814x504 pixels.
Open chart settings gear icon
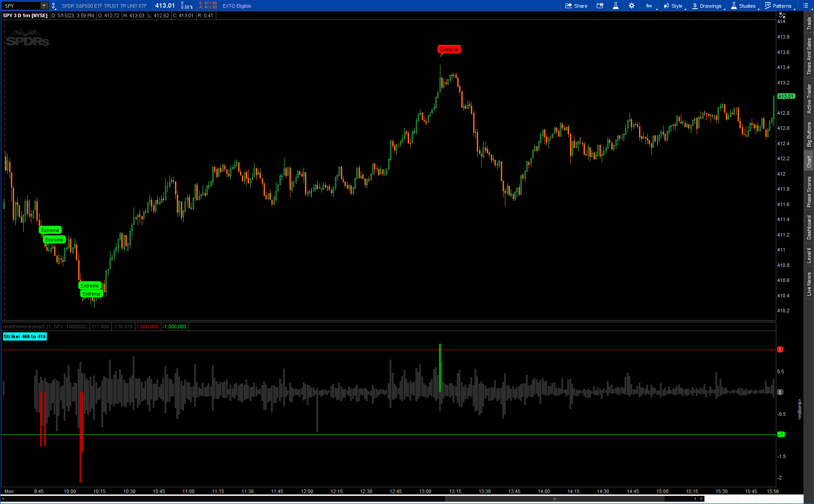click(631, 6)
